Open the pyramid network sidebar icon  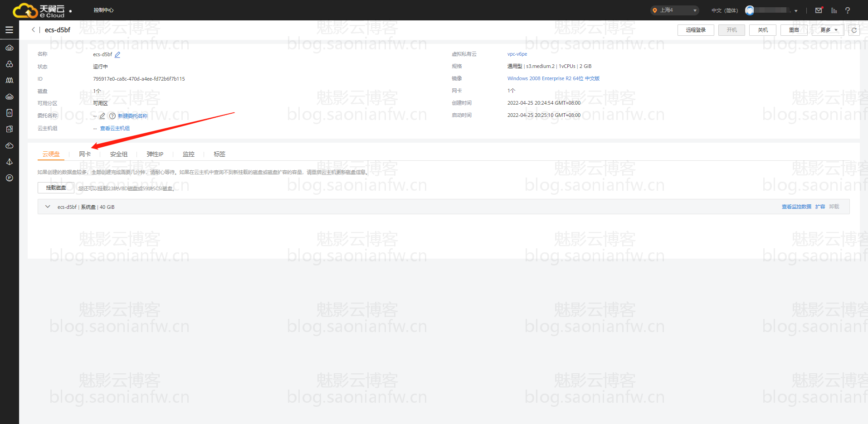tap(9, 162)
